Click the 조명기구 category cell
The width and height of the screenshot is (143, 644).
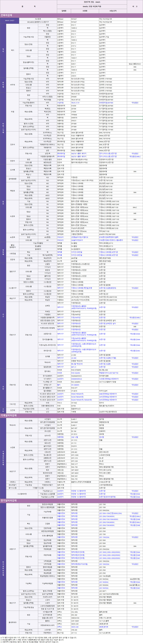click(x=13, y=549)
